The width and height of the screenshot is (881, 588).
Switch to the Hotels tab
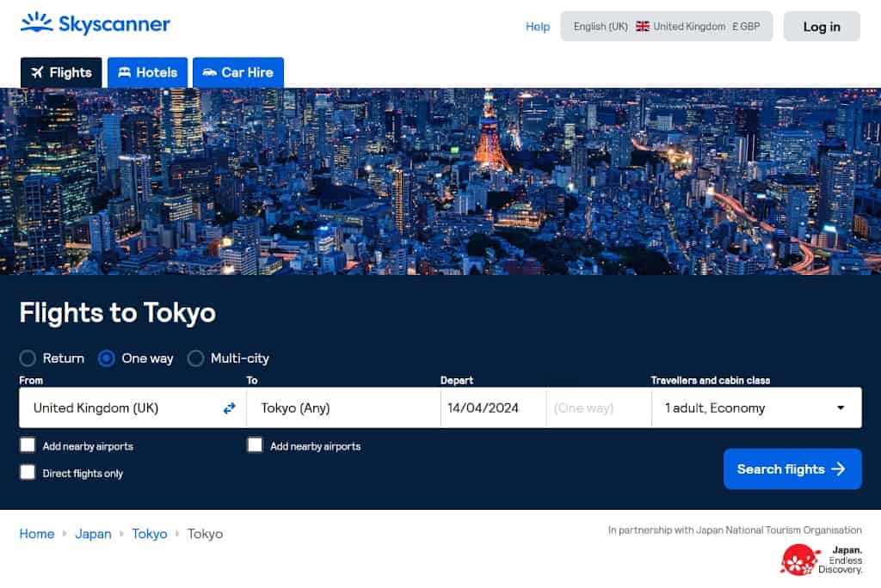[148, 72]
